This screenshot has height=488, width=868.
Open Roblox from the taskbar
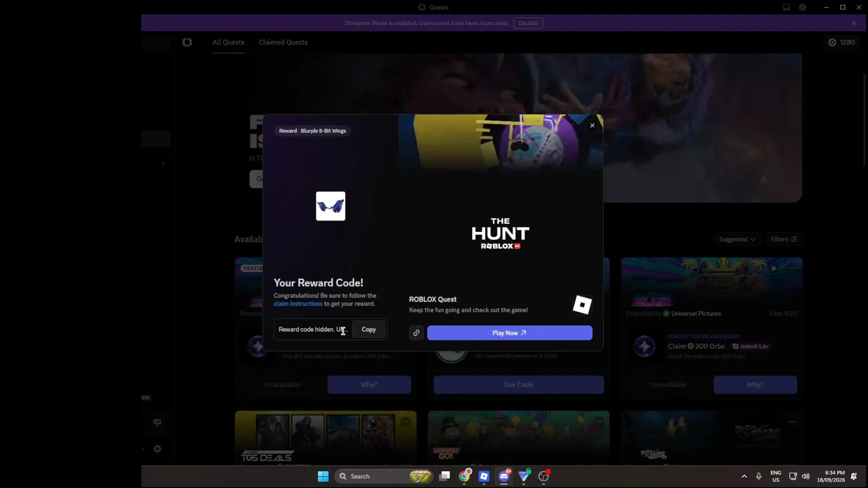point(484,476)
